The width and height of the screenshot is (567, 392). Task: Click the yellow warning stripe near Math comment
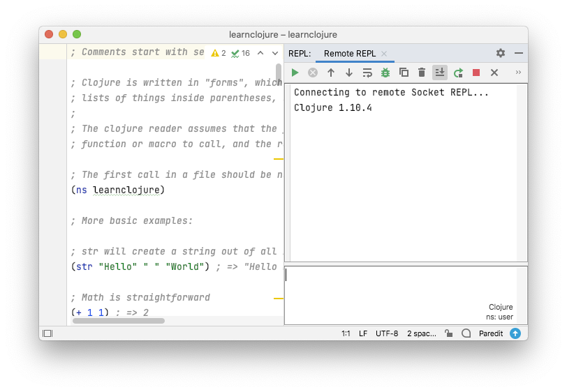point(279,299)
